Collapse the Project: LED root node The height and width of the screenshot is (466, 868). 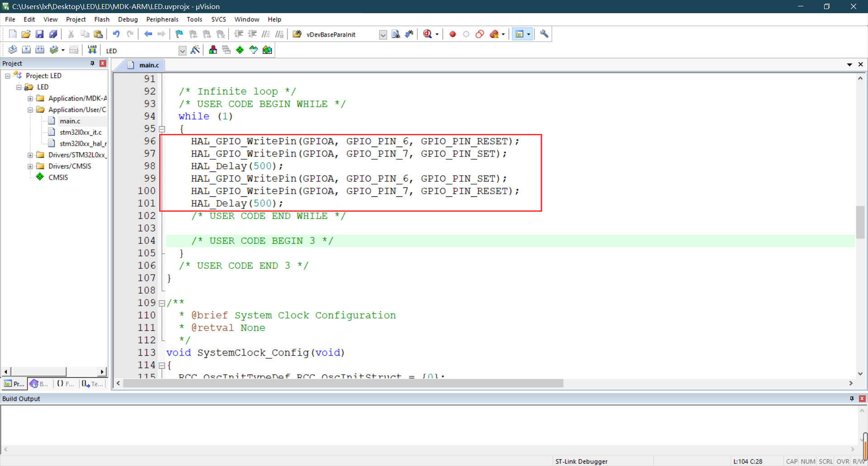(8, 76)
